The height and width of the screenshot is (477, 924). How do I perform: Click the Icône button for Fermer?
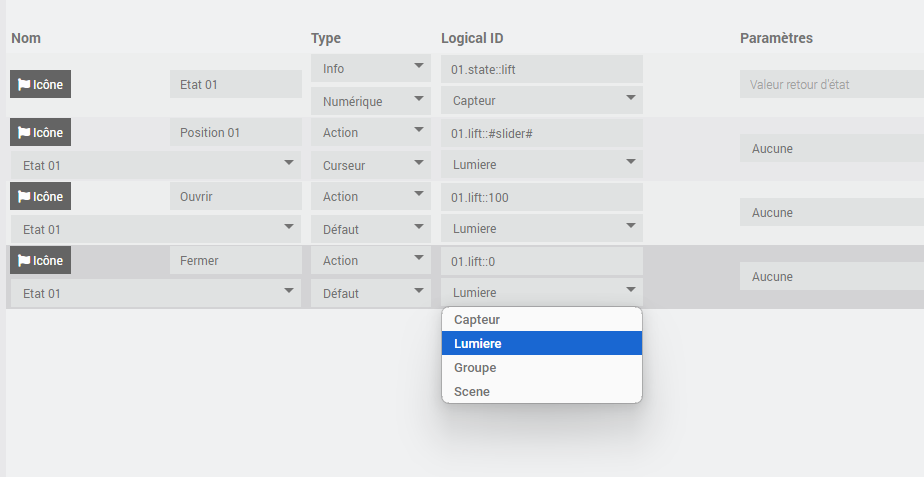click(41, 261)
